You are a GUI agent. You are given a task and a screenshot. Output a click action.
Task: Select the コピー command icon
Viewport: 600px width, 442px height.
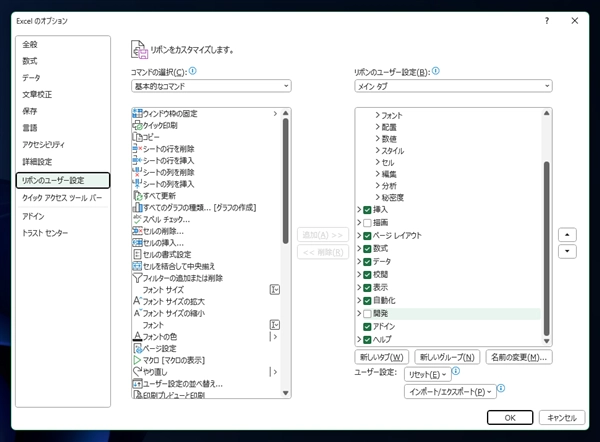(137, 137)
